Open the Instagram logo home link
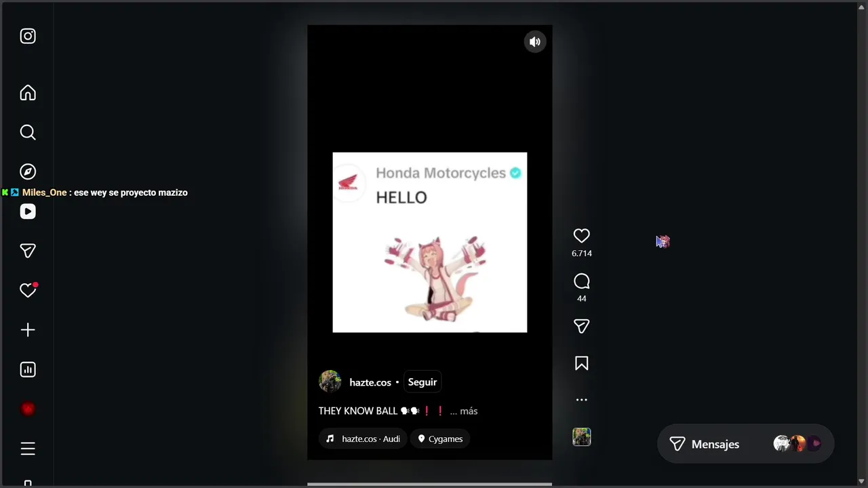The height and width of the screenshot is (488, 868). (28, 36)
